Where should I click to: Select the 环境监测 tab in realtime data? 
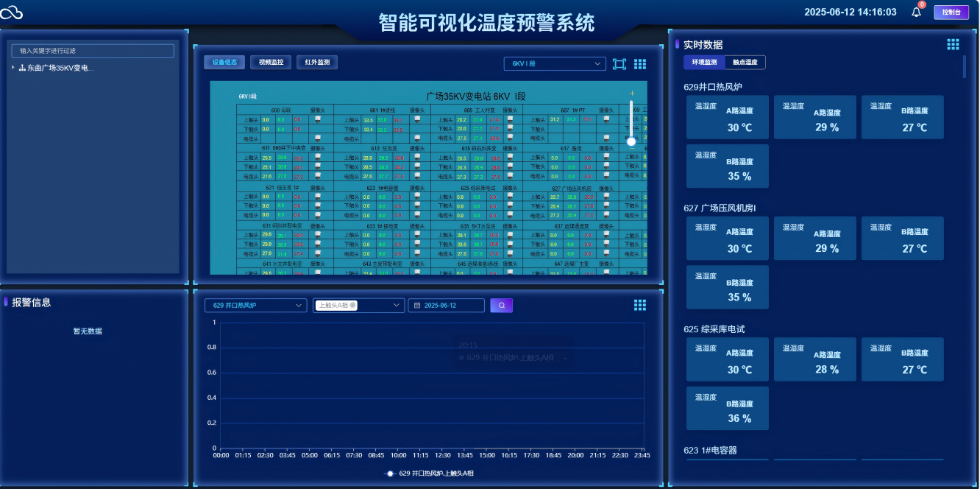click(x=704, y=63)
